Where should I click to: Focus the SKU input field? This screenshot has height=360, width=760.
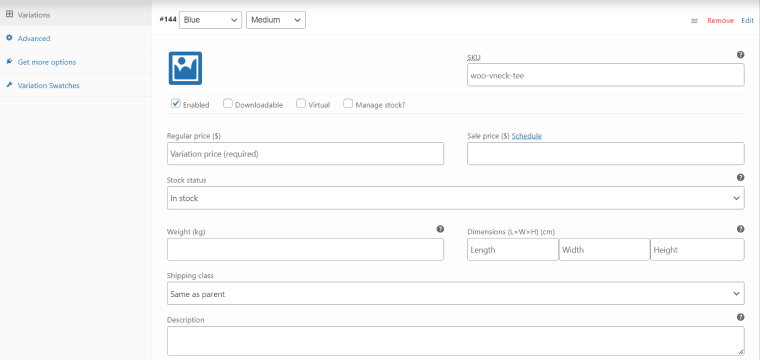tap(605, 75)
